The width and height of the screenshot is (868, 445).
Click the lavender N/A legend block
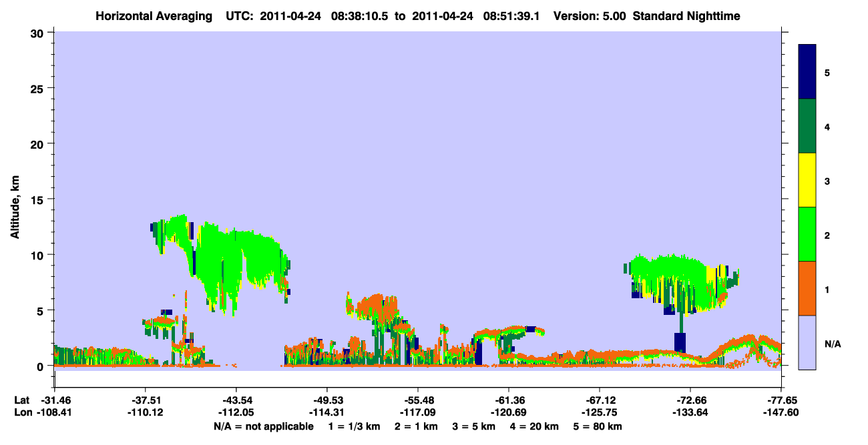point(807,342)
